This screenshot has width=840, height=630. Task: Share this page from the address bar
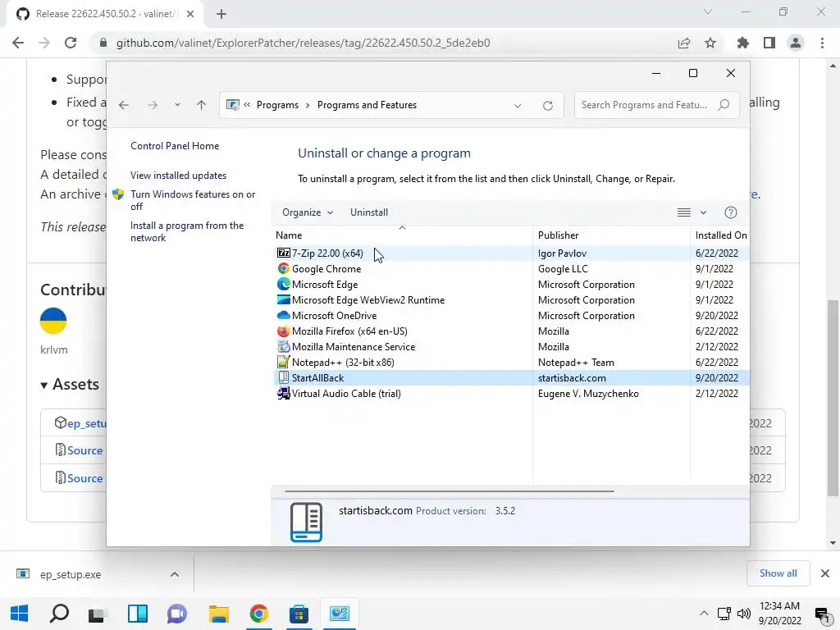(x=684, y=43)
